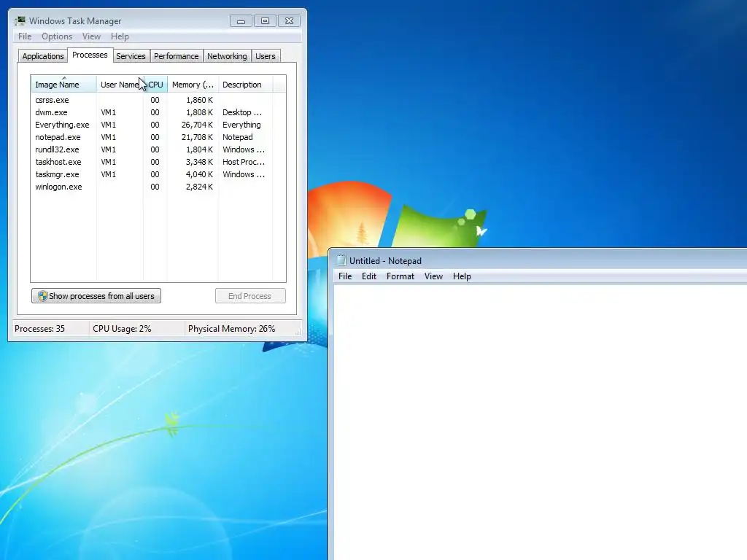Select the taskmgr.exe process
Image resolution: width=747 pixels, height=560 pixels.
(152, 174)
